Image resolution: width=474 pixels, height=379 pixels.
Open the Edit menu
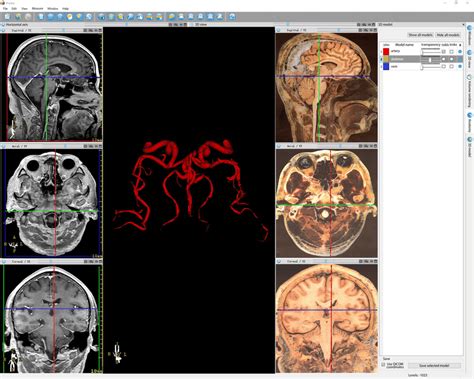pyautogui.click(x=14, y=8)
